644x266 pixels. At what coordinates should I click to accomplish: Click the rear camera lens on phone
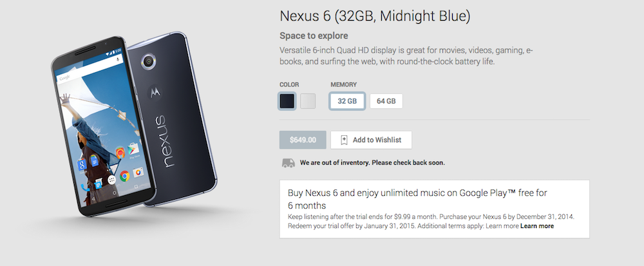pyautogui.click(x=149, y=61)
